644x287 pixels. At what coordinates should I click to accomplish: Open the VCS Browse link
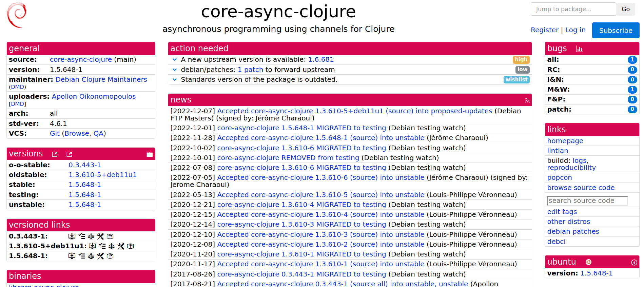(x=77, y=134)
